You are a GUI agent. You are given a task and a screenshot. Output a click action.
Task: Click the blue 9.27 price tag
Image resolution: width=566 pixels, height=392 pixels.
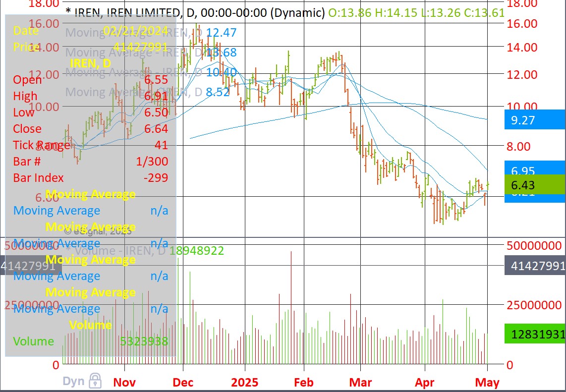[x=535, y=120]
